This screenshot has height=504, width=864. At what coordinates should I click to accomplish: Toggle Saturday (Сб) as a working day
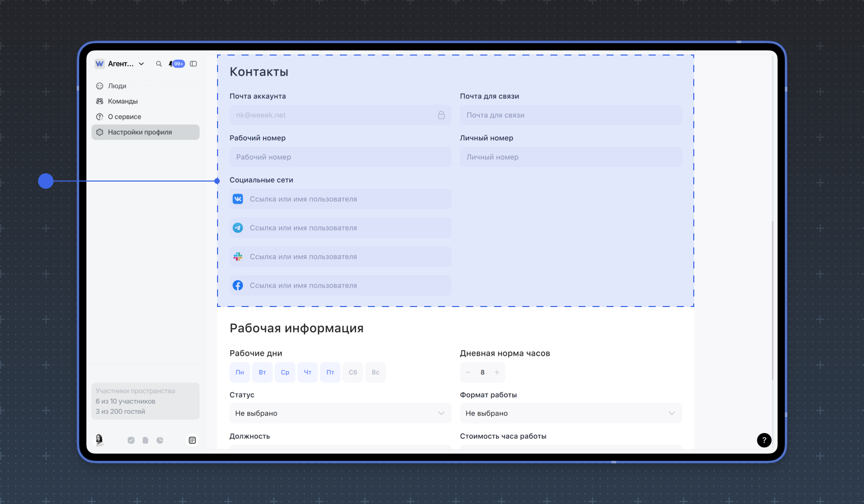click(x=353, y=372)
